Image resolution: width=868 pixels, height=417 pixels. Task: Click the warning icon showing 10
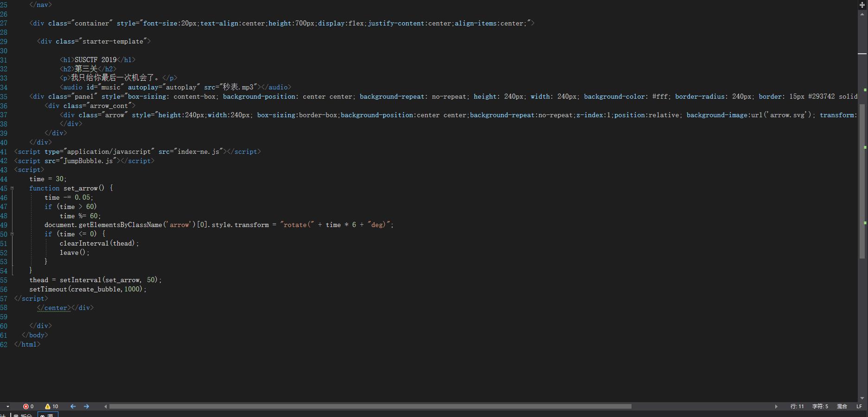pos(48,406)
